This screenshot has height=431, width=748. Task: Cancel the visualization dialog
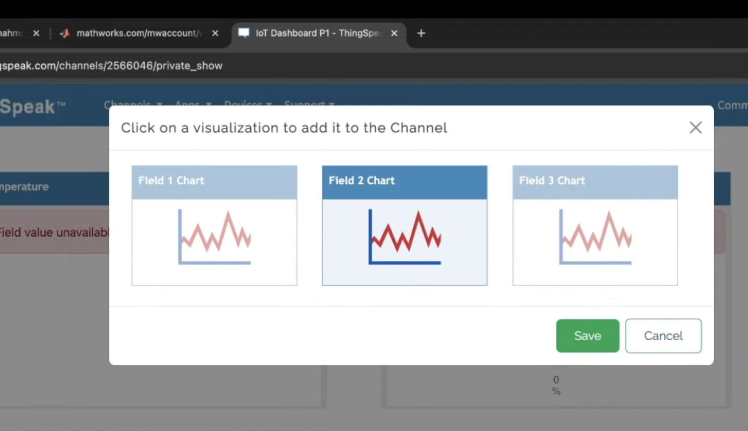(x=663, y=336)
